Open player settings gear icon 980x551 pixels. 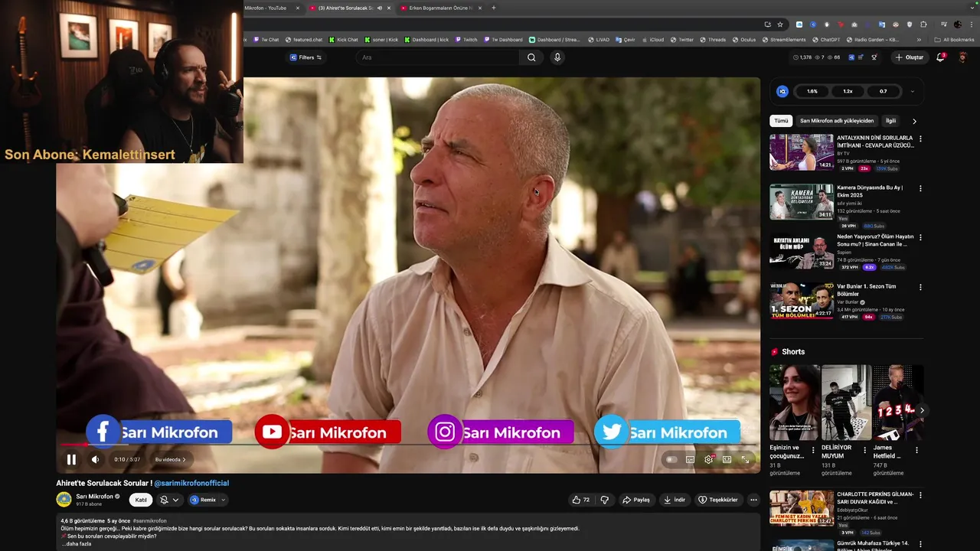[708, 459]
